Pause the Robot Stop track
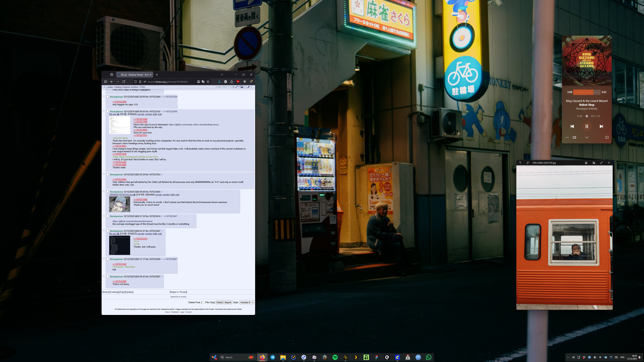This screenshot has height=362, width=644. pyautogui.click(x=586, y=126)
